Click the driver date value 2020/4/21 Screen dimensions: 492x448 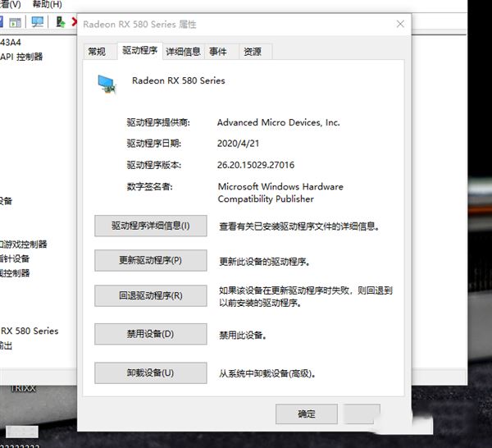(x=238, y=144)
